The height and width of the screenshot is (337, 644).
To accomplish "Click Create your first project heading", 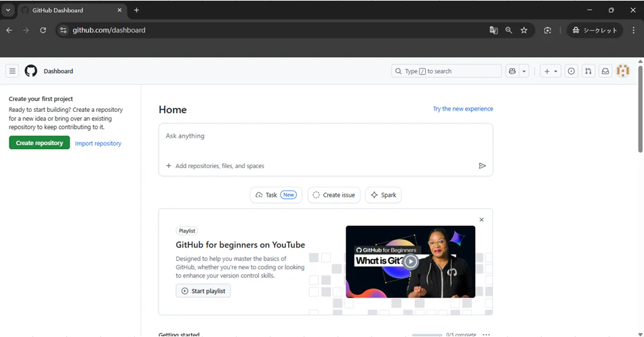I will coord(41,99).
